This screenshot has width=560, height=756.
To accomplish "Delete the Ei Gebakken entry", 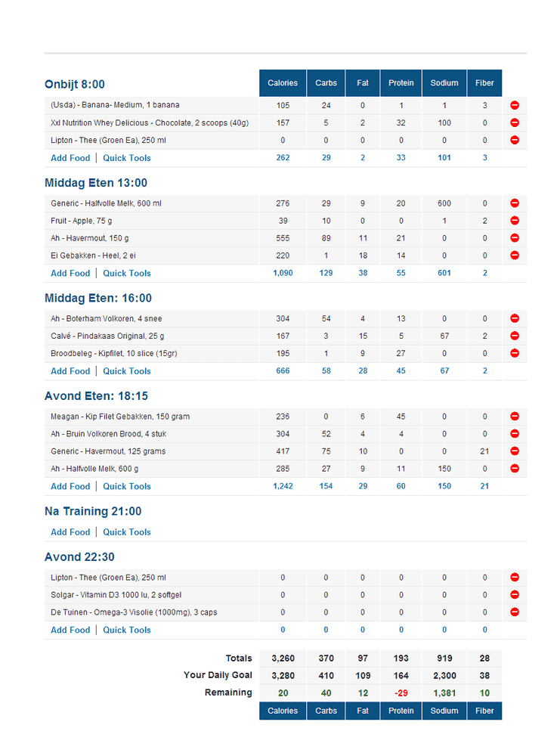I will (515, 256).
